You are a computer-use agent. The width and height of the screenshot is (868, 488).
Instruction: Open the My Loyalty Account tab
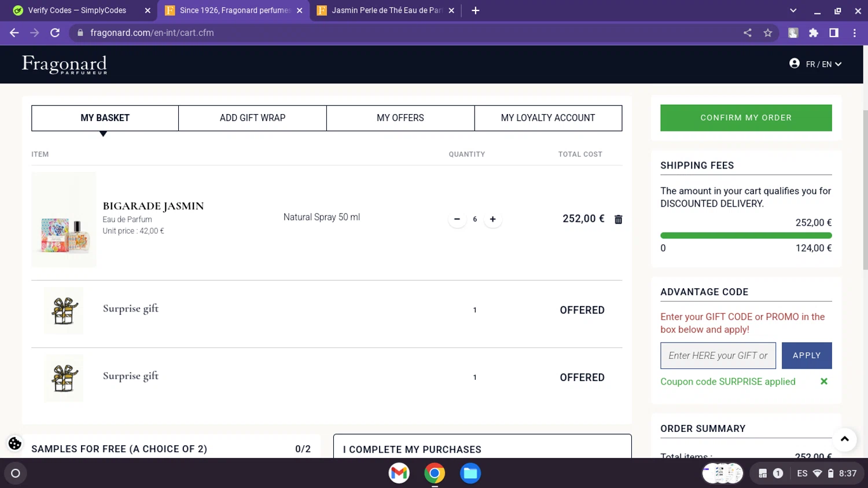pyautogui.click(x=548, y=118)
